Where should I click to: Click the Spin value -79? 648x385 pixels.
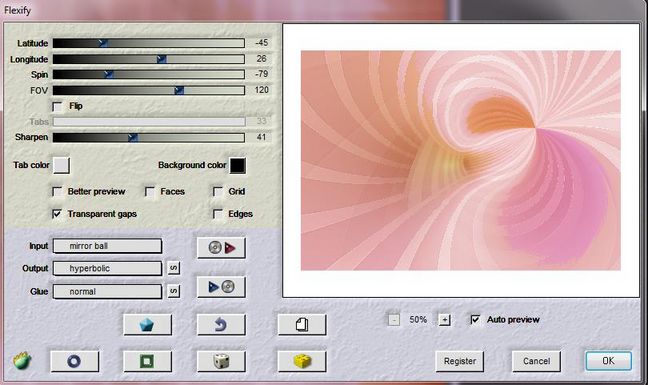[x=261, y=74]
